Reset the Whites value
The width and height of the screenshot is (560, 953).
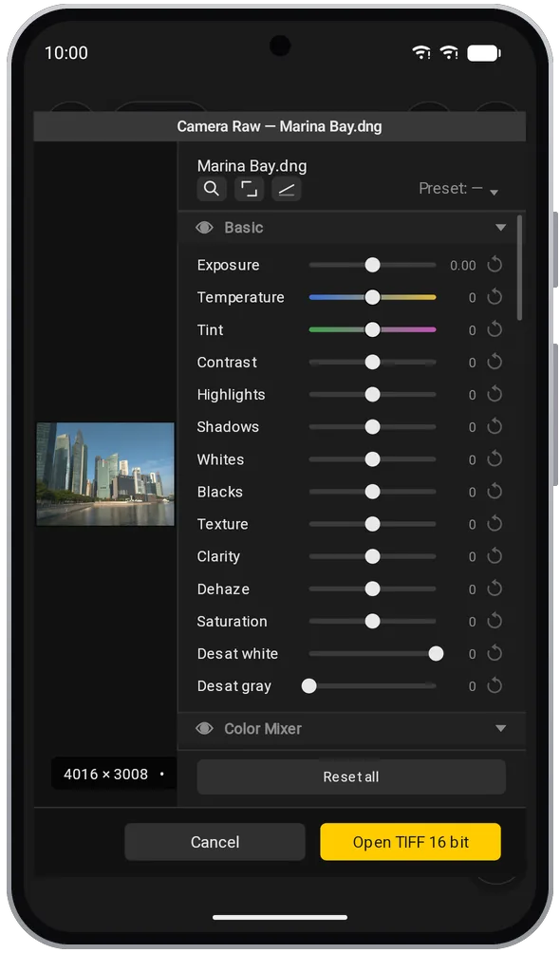[495, 459]
